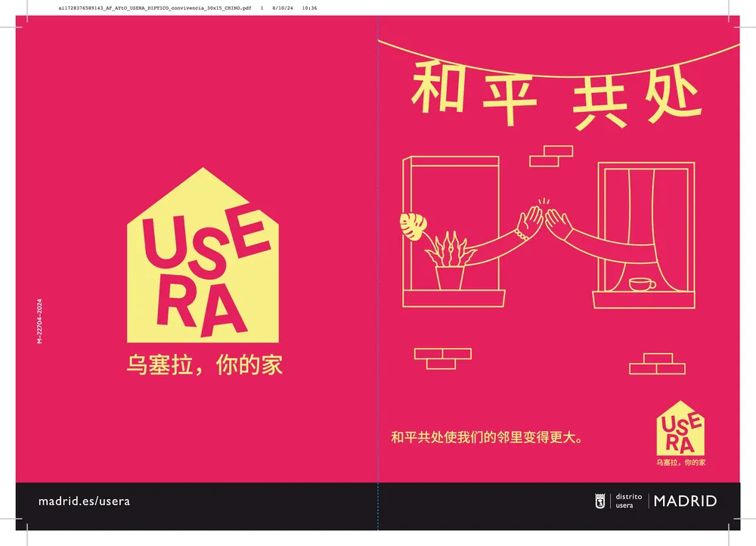Image resolution: width=756 pixels, height=546 pixels.
Task: Open the madrid.es/usera link
Action: pyautogui.click(x=84, y=501)
